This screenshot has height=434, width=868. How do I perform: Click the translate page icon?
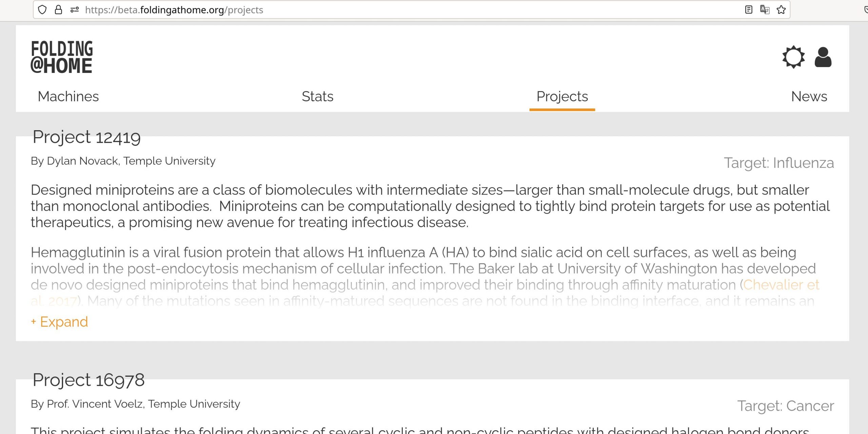point(765,10)
